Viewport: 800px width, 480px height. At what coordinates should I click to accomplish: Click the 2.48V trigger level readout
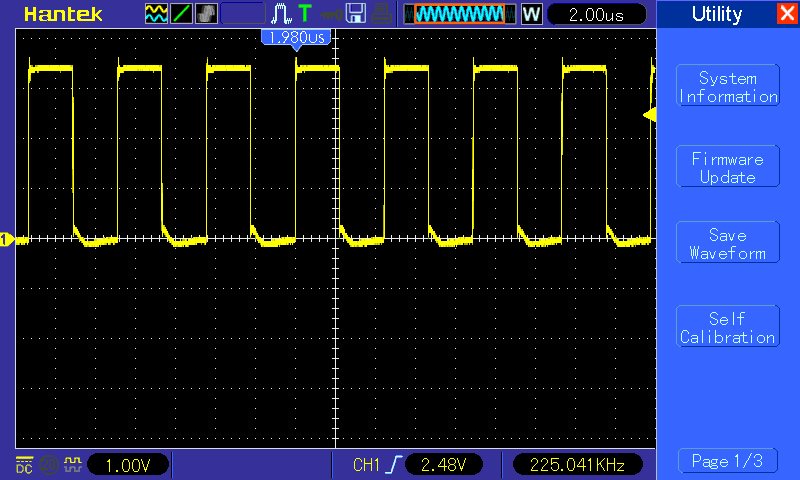point(444,465)
